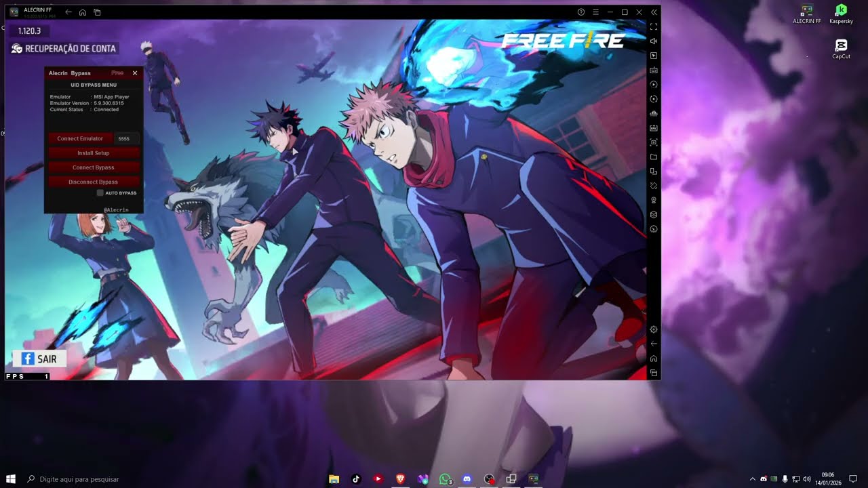Close the Alecrin Bypass panel
This screenshot has height=488, width=868.
[135, 73]
